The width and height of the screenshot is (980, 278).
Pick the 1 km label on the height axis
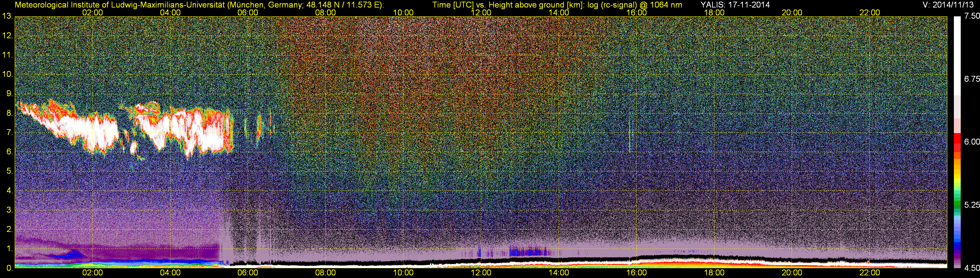9,249
